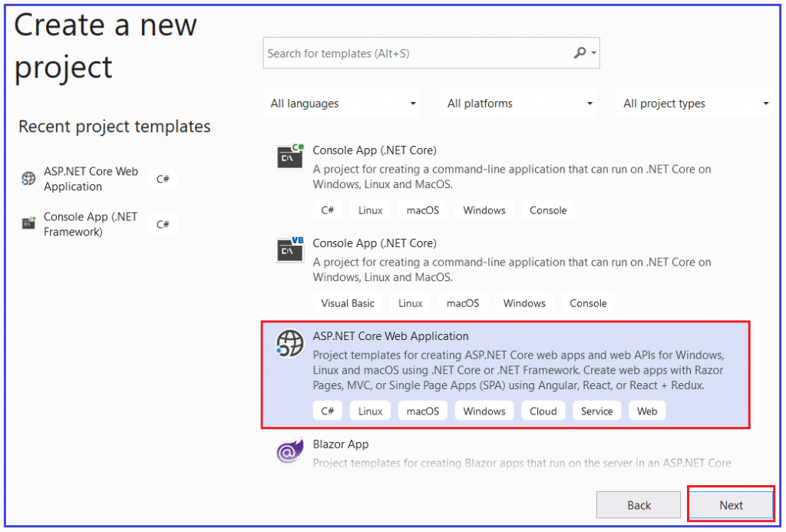Open the All project types dropdown
The height and width of the screenshot is (532, 786).
click(x=695, y=103)
